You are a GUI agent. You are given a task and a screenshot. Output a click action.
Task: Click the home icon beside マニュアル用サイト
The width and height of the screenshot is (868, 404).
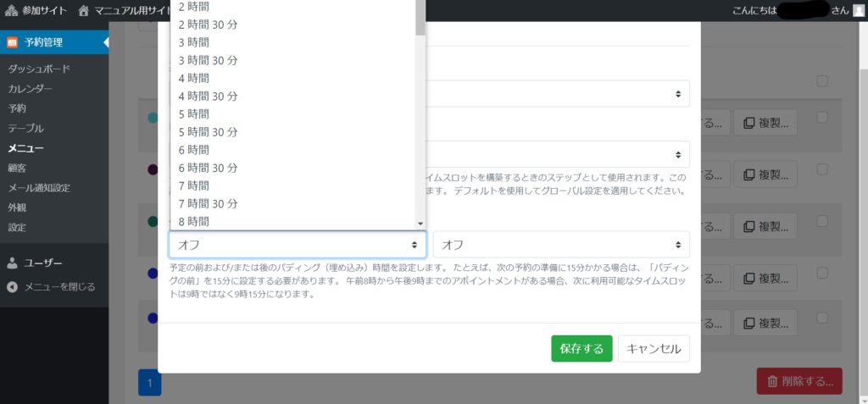click(x=84, y=11)
